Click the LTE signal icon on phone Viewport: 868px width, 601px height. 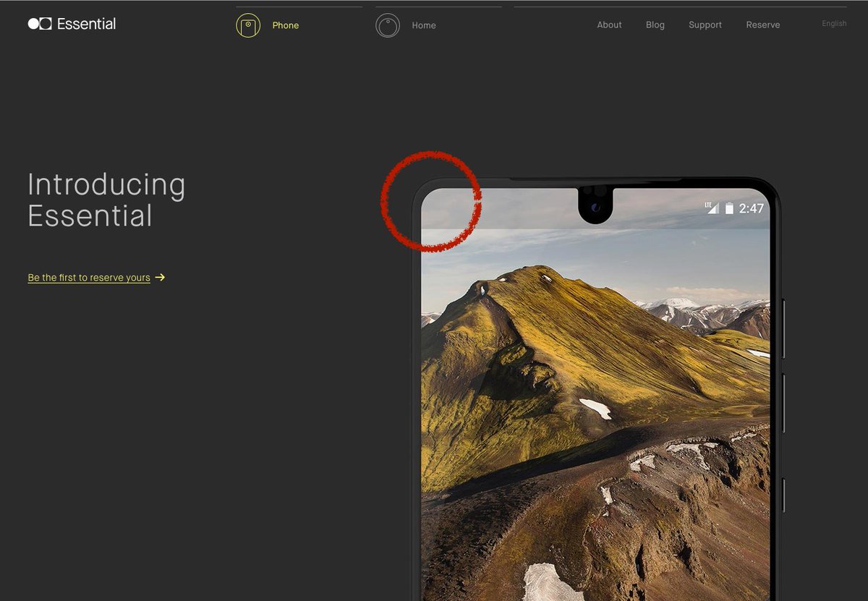(x=712, y=208)
